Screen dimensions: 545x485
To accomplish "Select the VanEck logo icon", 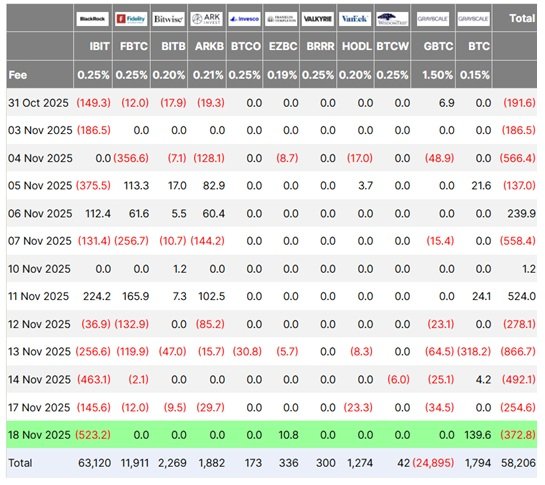I will (x=355, y=19).
